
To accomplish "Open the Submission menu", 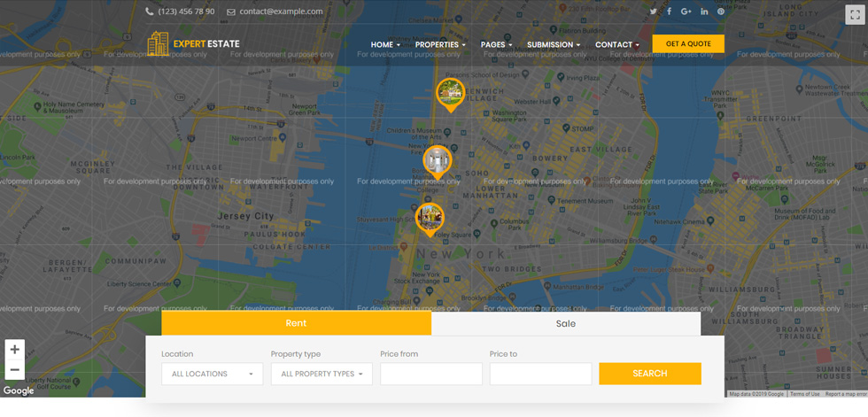I will [x=554, y=44].
